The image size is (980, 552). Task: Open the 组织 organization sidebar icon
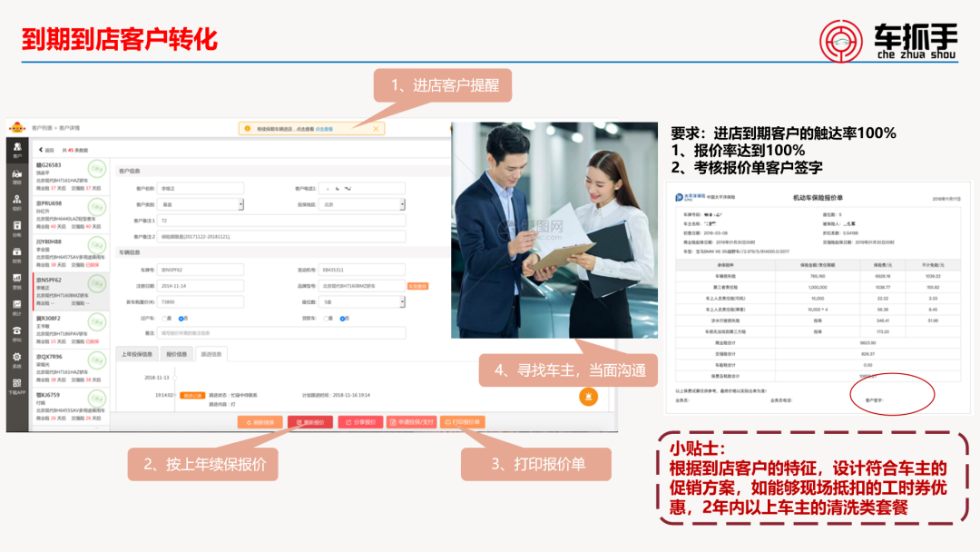coord(17,202)
